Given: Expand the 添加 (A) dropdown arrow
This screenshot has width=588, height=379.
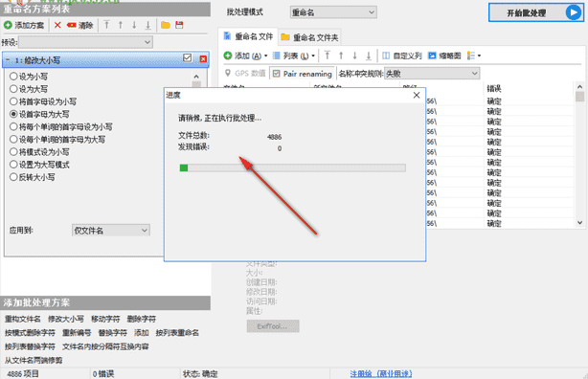Looking at the screenshot, I should pyautogui.click(x=266, y=56).
